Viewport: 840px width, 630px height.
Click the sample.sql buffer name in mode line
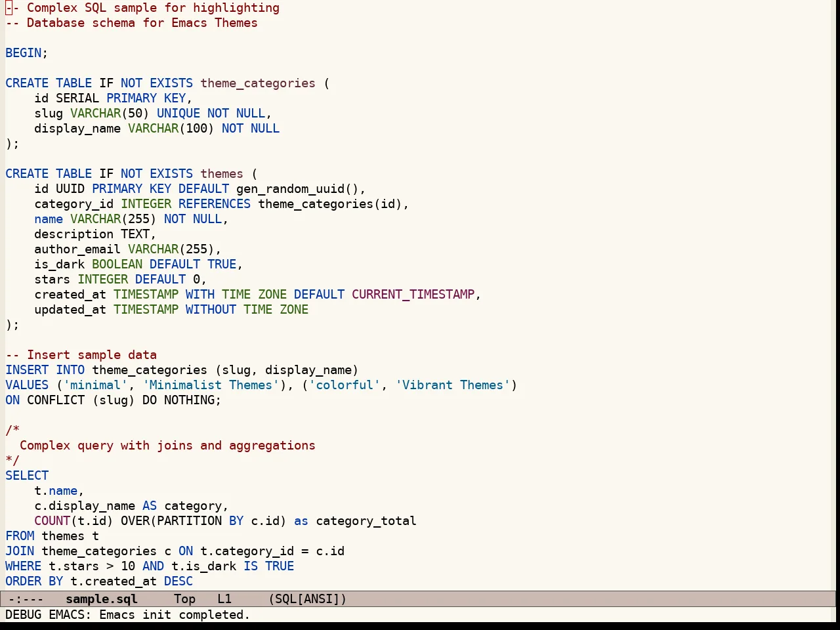[x=102, y=598]
